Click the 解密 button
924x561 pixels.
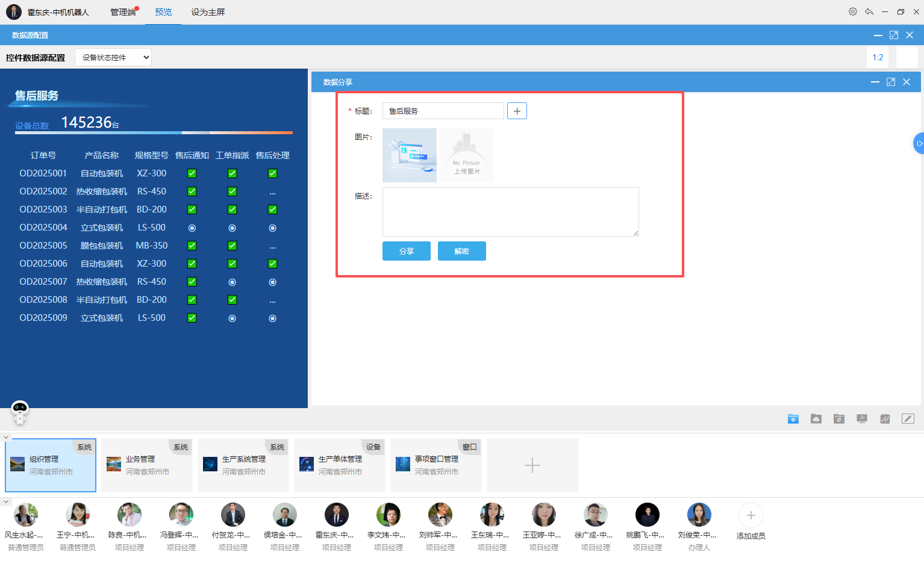coord(461,251)
